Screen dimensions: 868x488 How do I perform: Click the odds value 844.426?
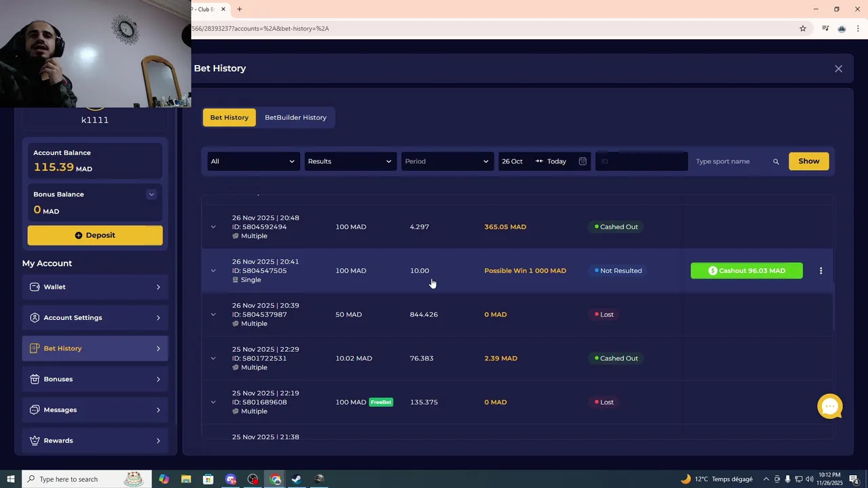tap(424, 314)
